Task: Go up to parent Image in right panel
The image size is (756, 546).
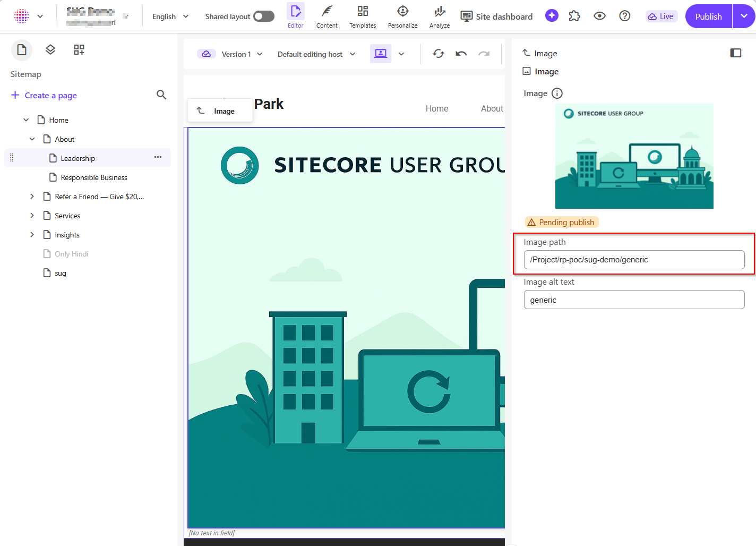Action: [540, 53]
